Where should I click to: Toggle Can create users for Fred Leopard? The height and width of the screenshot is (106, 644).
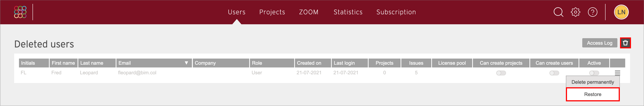coord(554,73)
